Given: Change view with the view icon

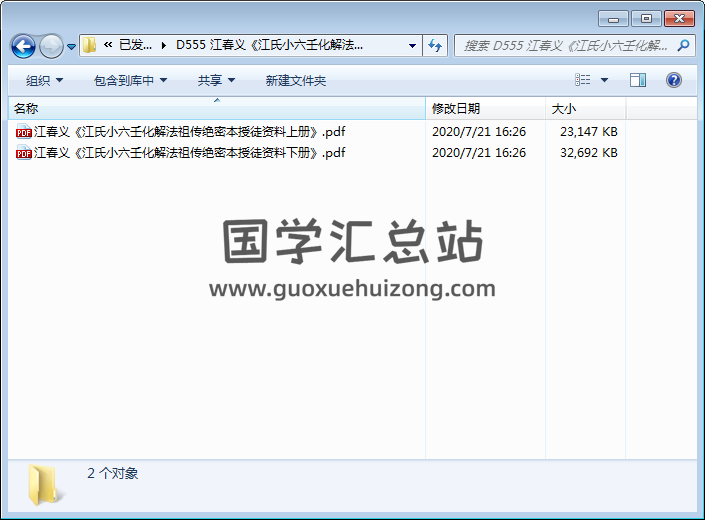Looking at the screenshot, I should click(583, 80).
